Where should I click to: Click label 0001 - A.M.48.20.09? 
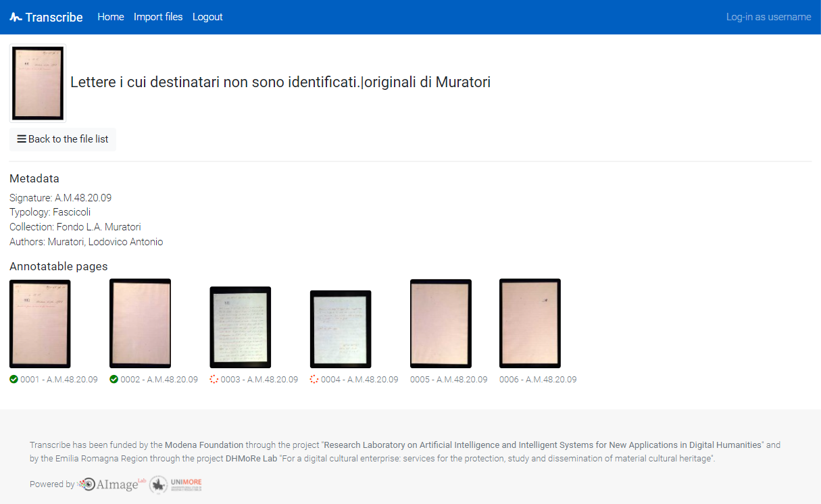pos(59,380)
